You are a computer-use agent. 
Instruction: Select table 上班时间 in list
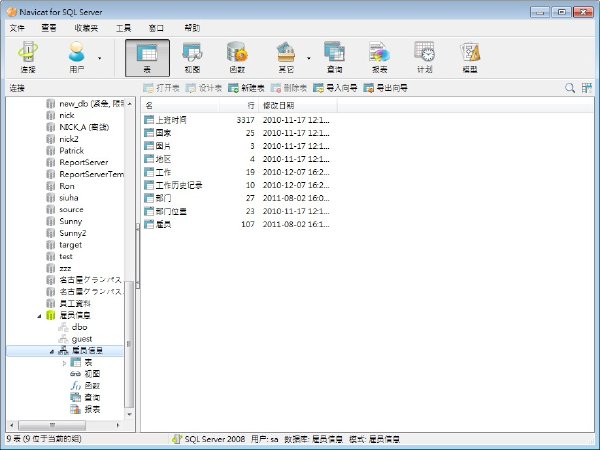171,120
